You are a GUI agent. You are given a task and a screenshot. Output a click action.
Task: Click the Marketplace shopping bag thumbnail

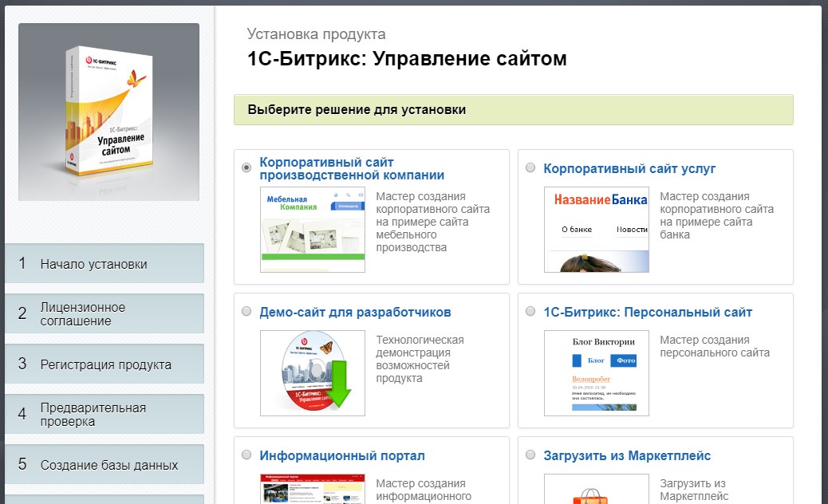click(x=597, y=489)
